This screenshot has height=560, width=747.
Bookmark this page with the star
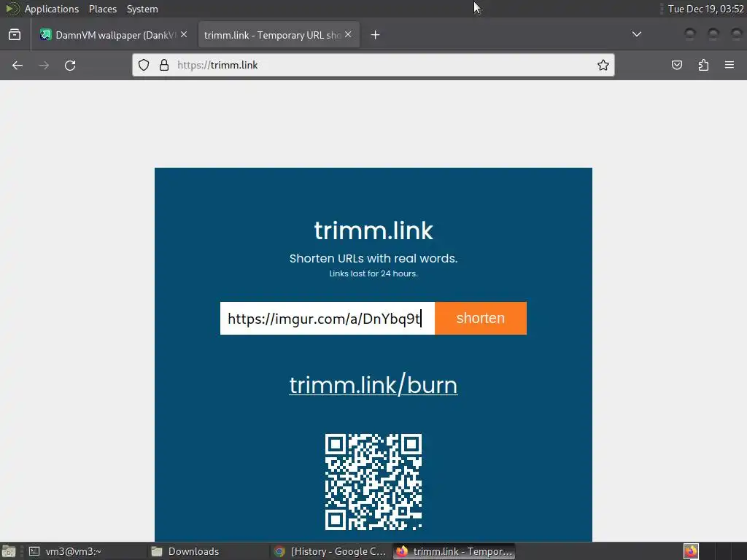[603, 65]
